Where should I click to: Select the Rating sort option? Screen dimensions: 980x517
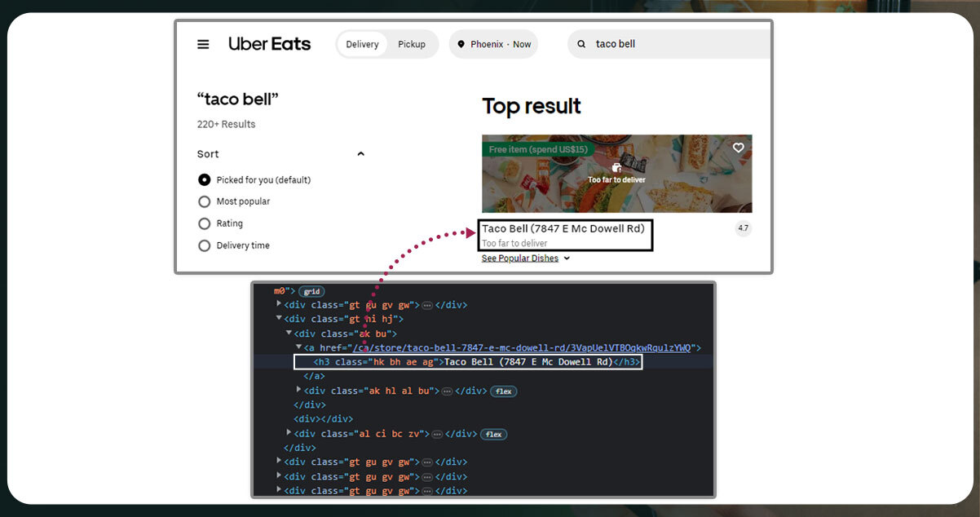tap(205, 223)
